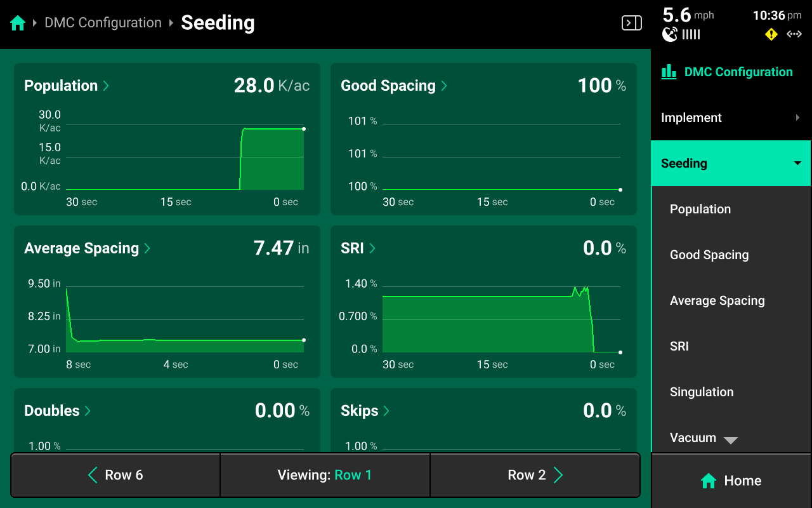This screenshot has height=508, width=812.
Task: Show more sidebar items with down arrow
Action: 731,440
